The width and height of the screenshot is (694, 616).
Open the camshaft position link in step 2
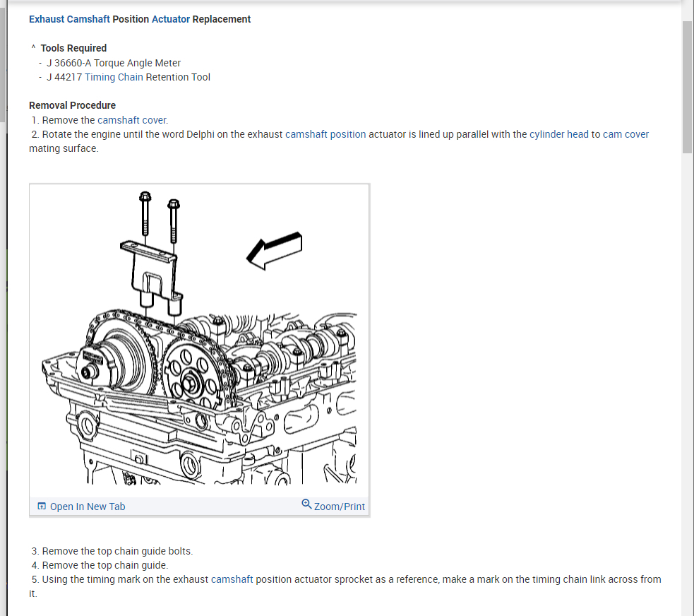pyautogui.click(x=325, y=134)
